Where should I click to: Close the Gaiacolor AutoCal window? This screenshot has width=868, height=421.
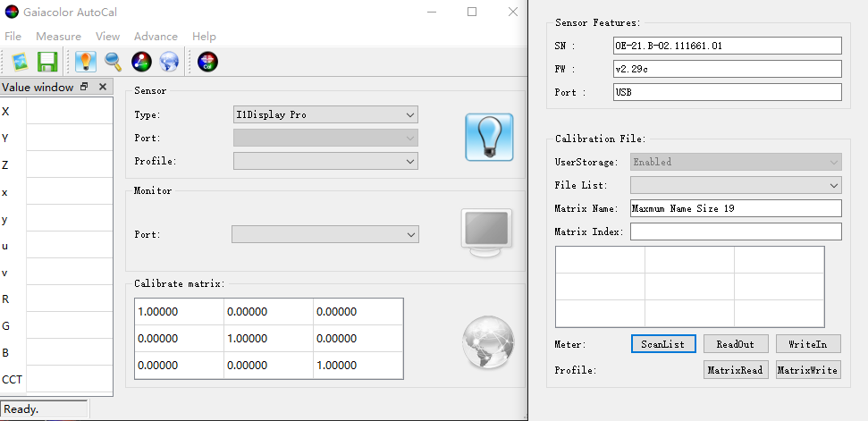[x=513, y=12]
